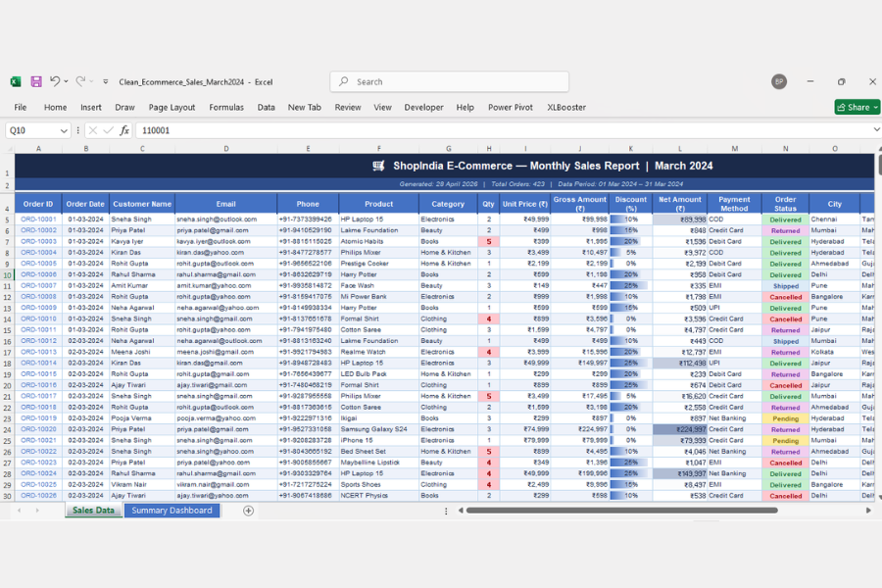Click the ShopIndia report title banner
The width and height of the screenshot is (882, 588).
tap(444, 166)
